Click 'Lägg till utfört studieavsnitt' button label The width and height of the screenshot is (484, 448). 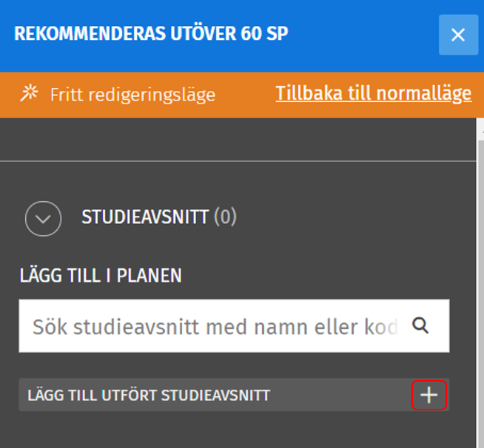[x=148, y=396]
